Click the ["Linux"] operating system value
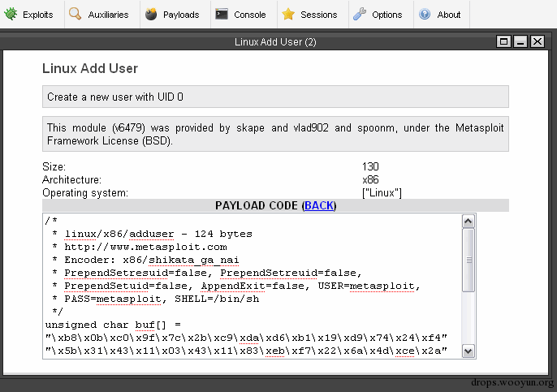557x392 pixels. tap(382, 193)
